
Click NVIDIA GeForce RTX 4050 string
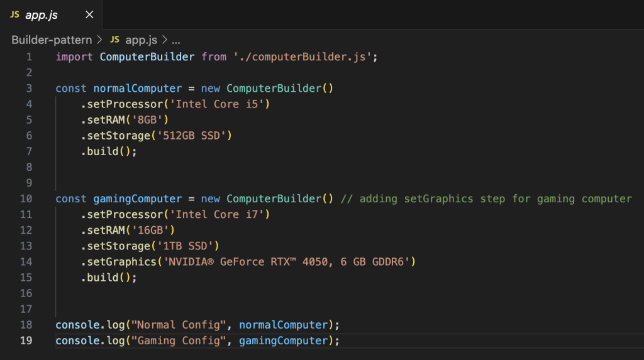(287, 261)
